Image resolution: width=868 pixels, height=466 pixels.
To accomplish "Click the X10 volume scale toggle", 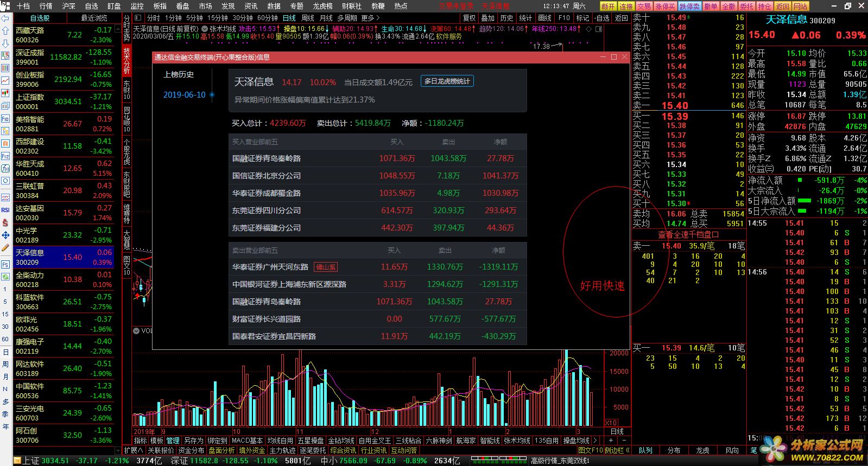I will (611, 423).
